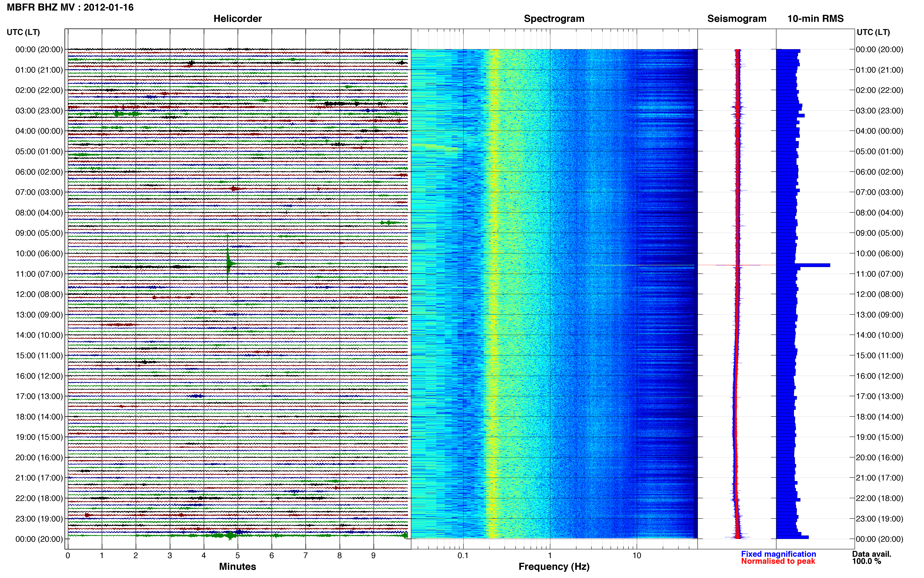The width and height of the screenshot is (924, 578).
Task: Click the 'Spectrogram' panel heading
Action: [x=554, y=19]
